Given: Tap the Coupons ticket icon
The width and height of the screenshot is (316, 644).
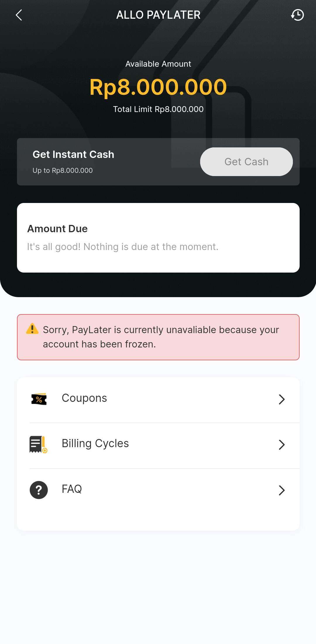Looking at the screenshot, I should (x=39, y=399).
